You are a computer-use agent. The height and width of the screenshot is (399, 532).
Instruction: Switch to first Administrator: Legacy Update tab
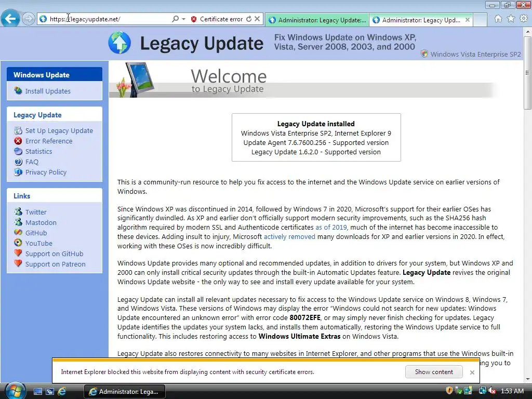(x=317, y=20)
